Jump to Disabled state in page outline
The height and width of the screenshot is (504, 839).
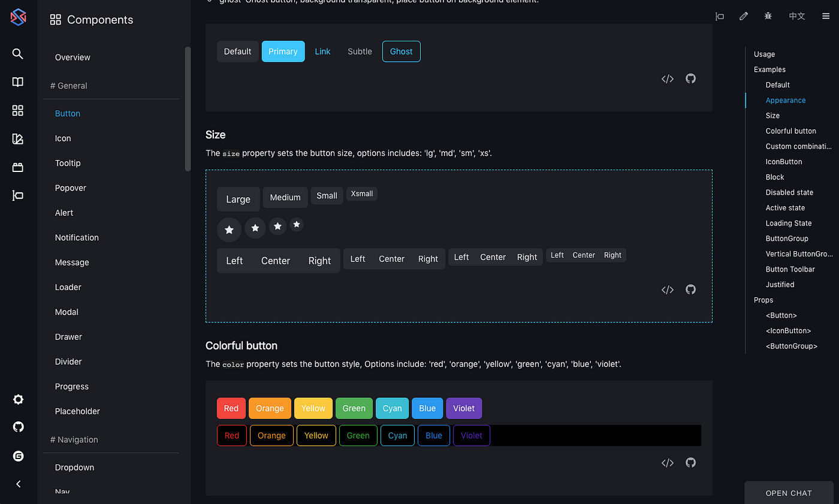click(x=789, y=192)
